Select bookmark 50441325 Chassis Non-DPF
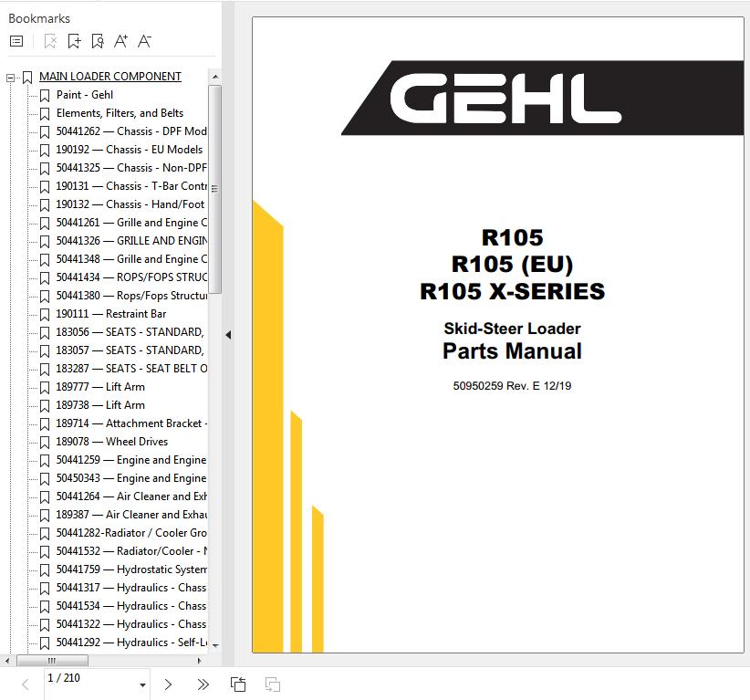 pyautogui.click(x=131, y=167)
